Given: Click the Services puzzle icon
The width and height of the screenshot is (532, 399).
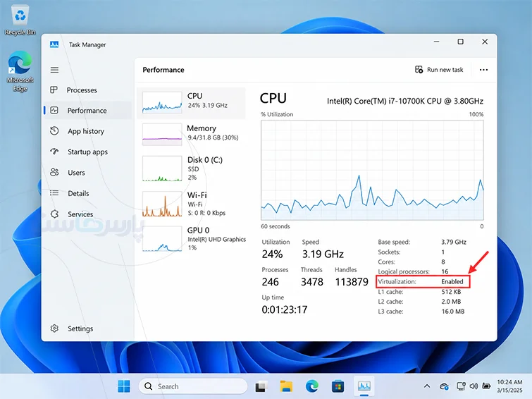Looking at the screenshot, I should tap(54, 214).
